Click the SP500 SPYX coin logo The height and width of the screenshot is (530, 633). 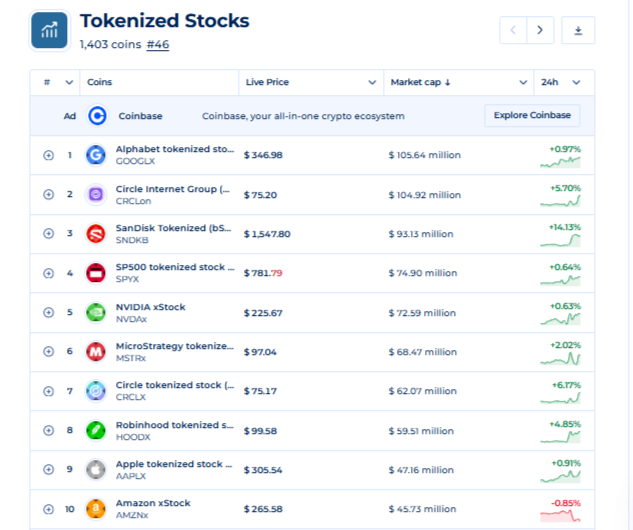[96, 273]
